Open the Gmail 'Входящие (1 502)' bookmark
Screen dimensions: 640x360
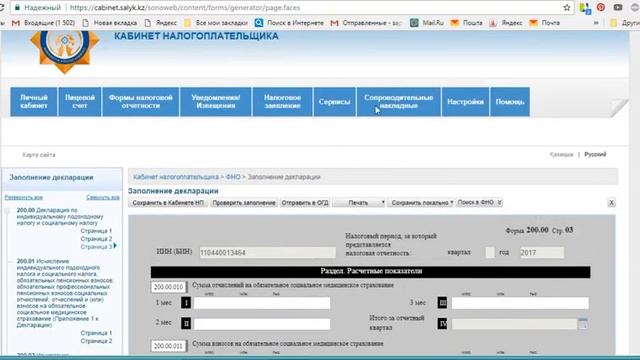[43, 23]
